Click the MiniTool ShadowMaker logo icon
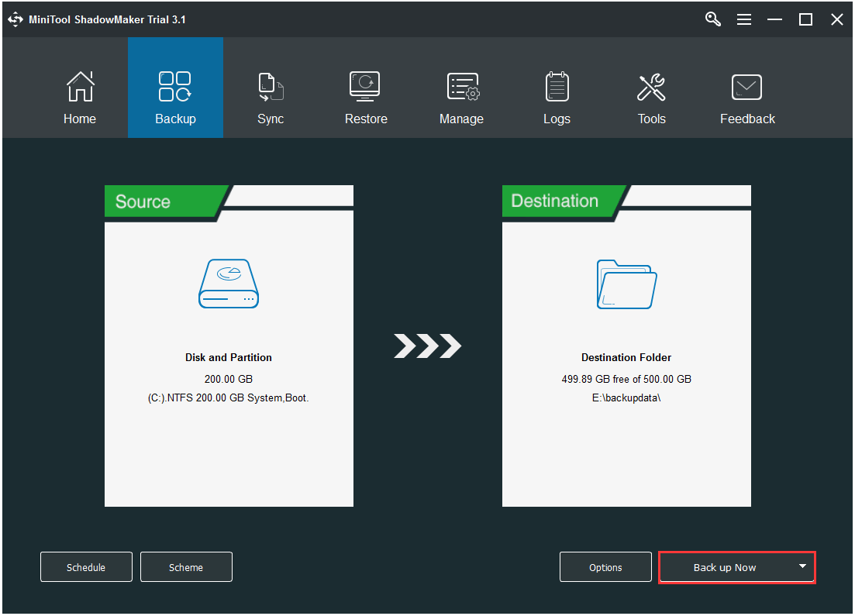Image resolution: width=855 pixels, height=616 pixels. point(16,19)
